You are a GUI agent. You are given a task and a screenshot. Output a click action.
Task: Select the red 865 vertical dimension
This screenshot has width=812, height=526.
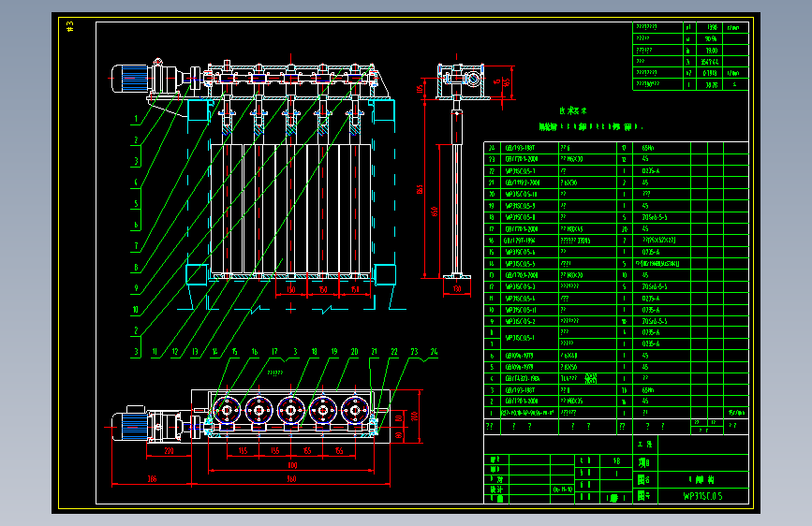click(x=420, y=189)
